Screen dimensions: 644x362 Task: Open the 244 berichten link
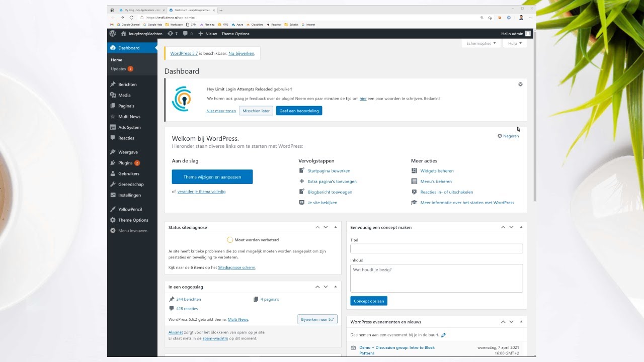point(189,299)
